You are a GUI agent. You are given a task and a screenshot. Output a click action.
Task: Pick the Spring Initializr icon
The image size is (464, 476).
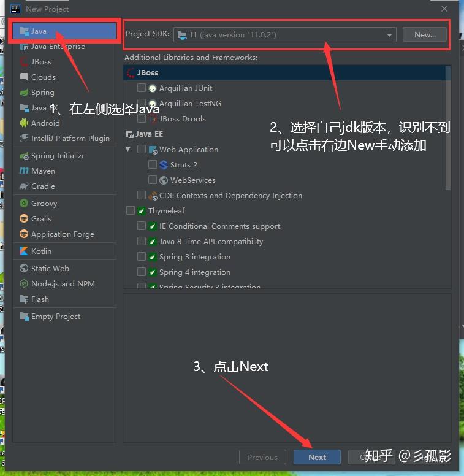coord(24,155)
